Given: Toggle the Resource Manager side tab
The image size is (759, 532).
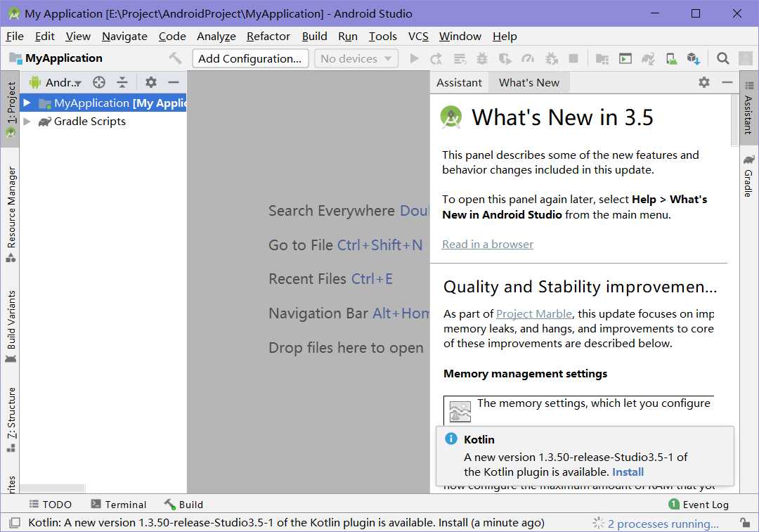Looking at the screenshot, I should pyautogui.click(x=11, y=214).
